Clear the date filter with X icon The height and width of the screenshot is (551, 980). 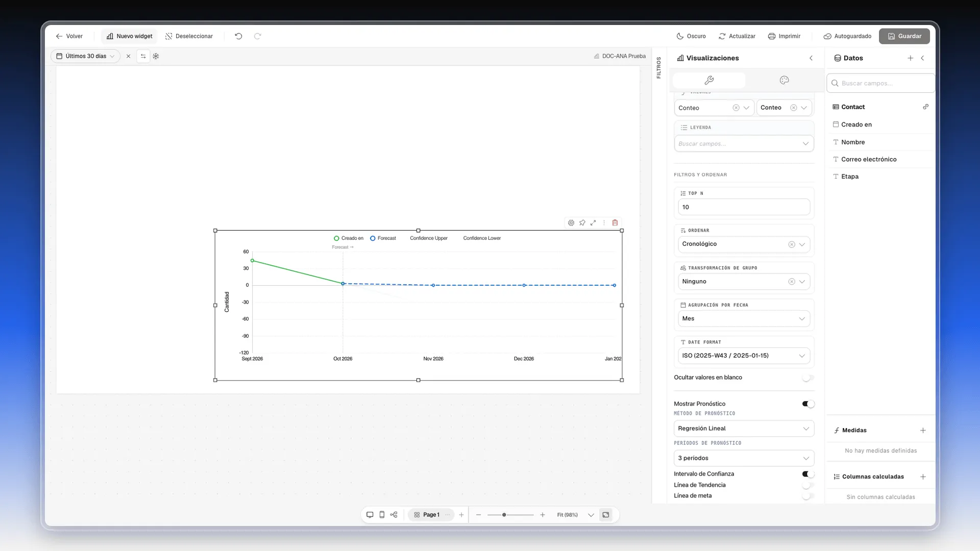click(x=128, y=56)
